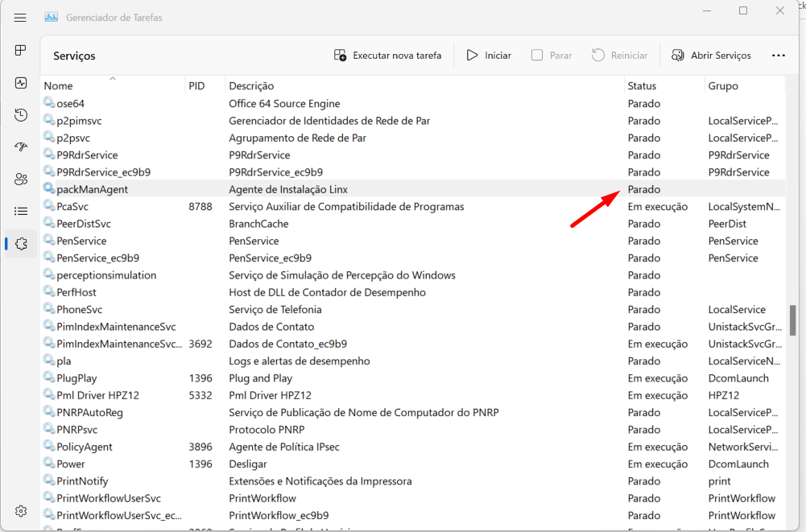
Task: Click description Protocolo PNRP
Action: pos(267,430)
